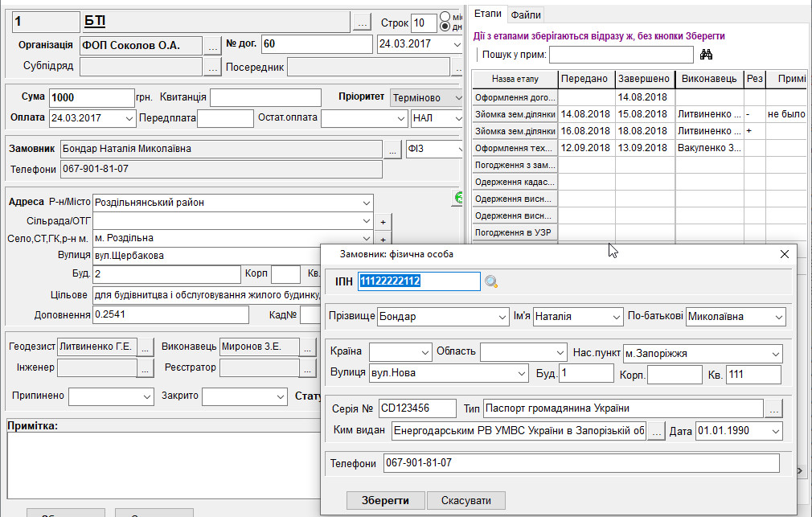Select the 'дн' radio button beside Строк

point(445,27)
